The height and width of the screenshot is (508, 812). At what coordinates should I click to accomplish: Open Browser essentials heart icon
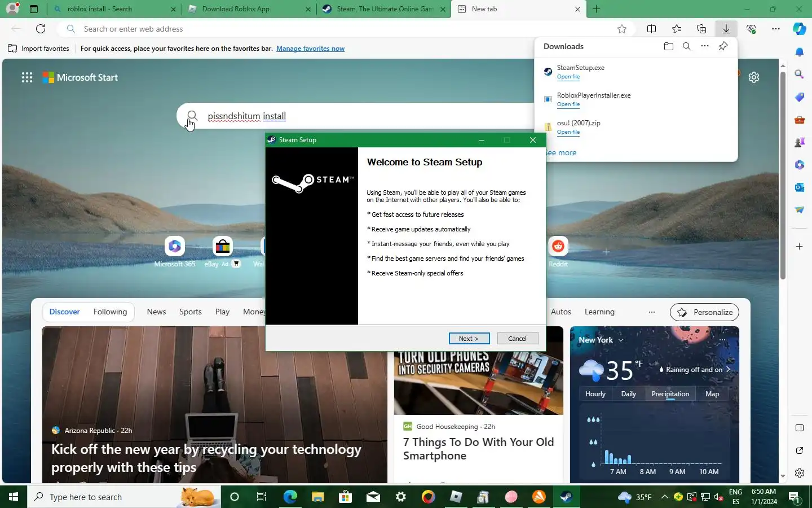751,29
